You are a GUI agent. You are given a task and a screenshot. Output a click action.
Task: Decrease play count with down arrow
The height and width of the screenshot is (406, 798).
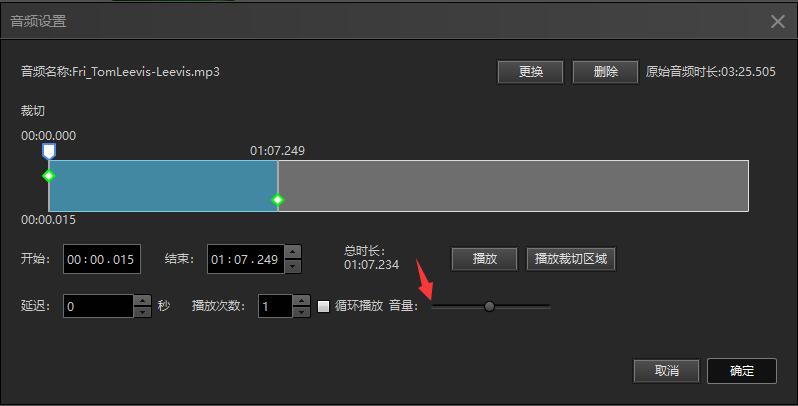click(301, 312)
